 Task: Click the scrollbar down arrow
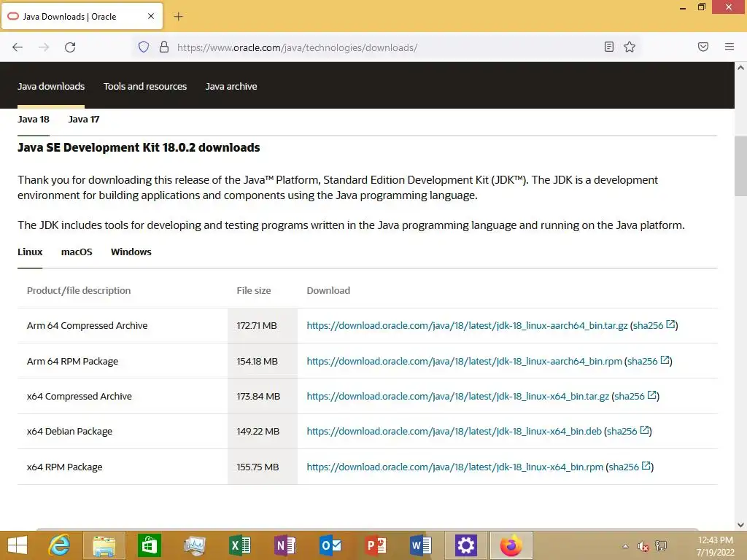(740, 525)
